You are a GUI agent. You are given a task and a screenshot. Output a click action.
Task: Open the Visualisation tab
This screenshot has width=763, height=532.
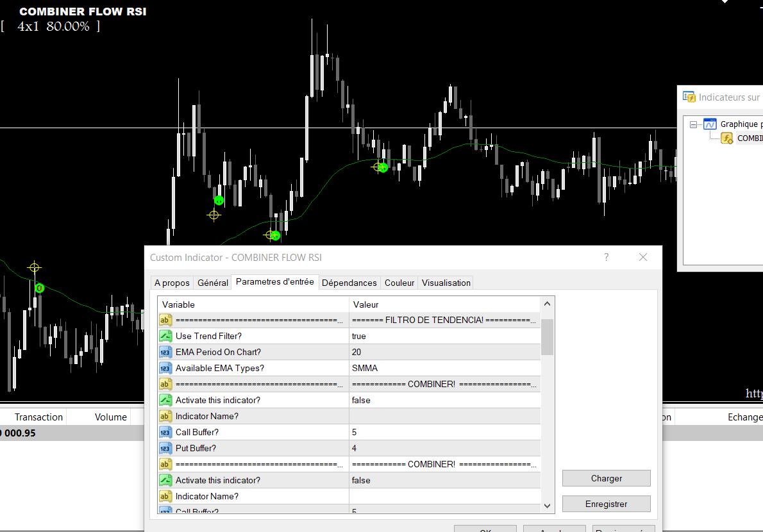[x=446, y=283]
